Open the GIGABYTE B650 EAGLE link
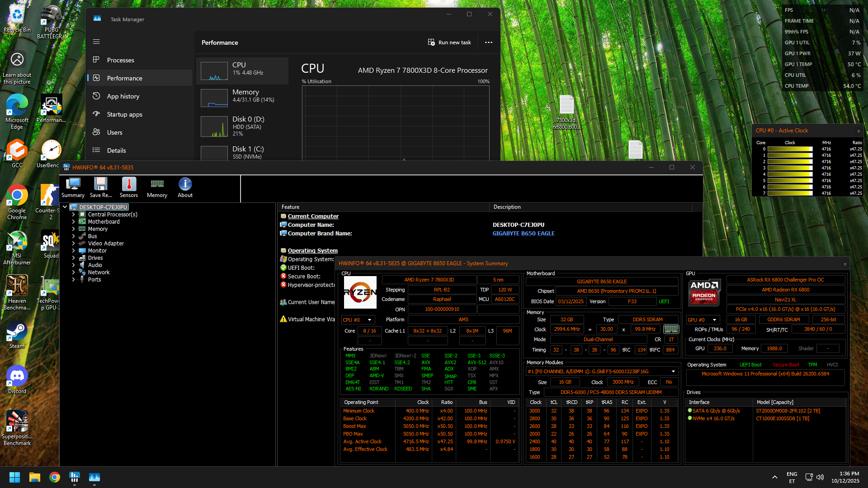The width and height of the screenshot is (868, 488). 523,234
